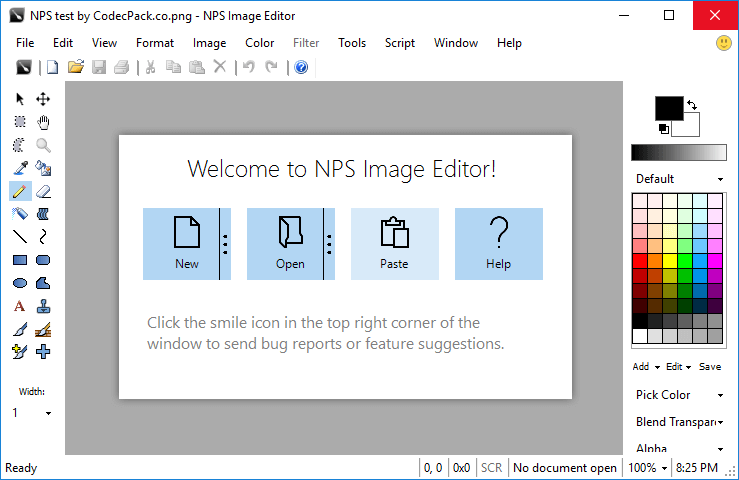This screenshot has height=480, width=739.
Task: Select the Eraser tool
Action: pos(43,190)
